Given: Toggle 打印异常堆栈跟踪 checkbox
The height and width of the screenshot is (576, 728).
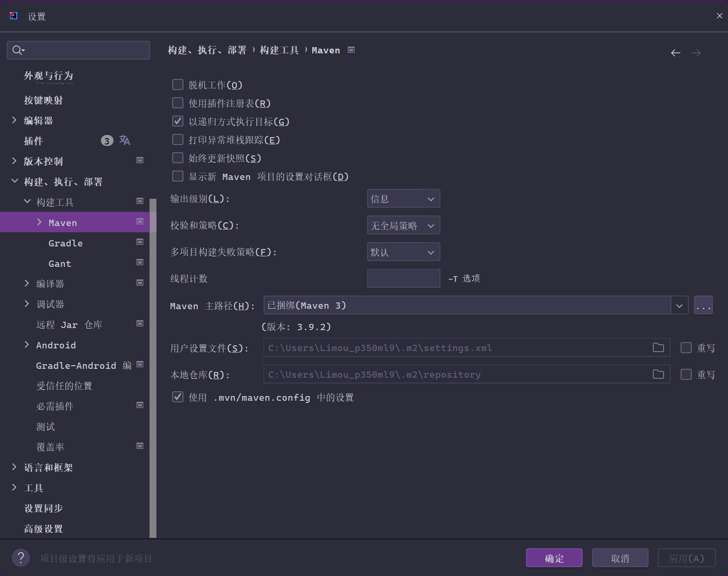Looking at the screenshot, I should [178, 140].
